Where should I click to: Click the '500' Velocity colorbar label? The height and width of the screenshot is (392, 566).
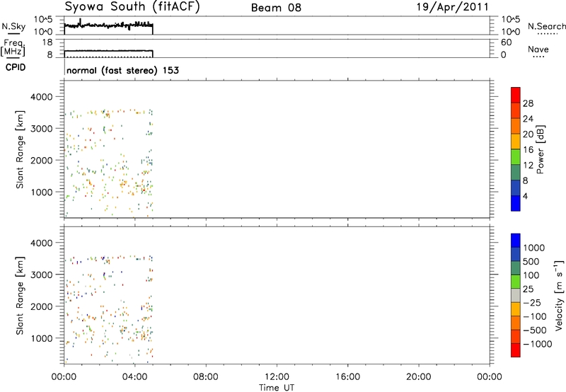click(x=531, y=262)
